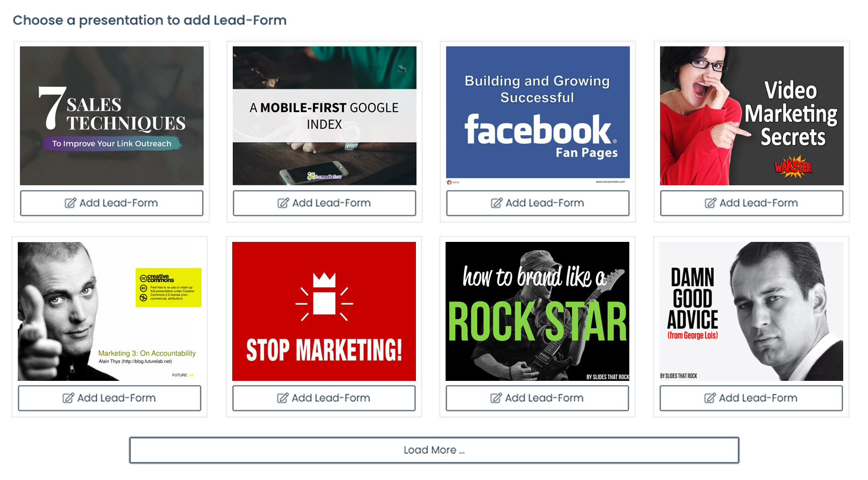Click edit icon under Mobile-First Google Index
Screen dimensions: 868x480
[283, 203]
